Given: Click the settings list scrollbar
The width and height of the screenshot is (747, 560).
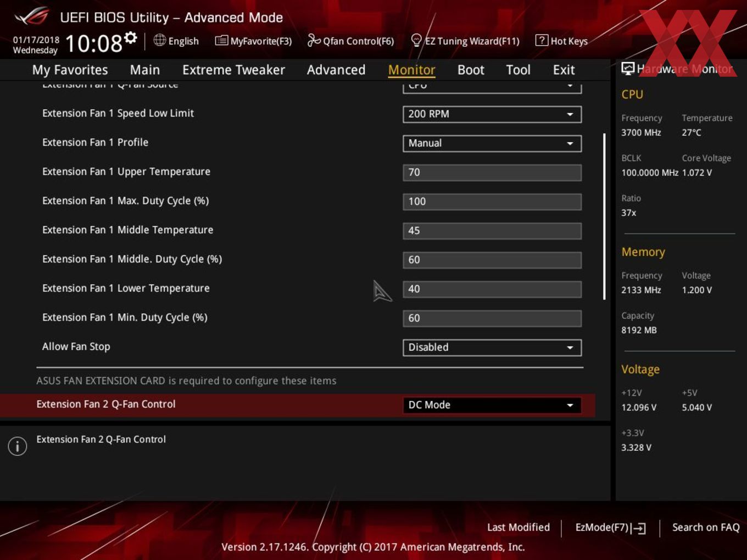Looking at the screenshot, I should (x=604, y=216).
